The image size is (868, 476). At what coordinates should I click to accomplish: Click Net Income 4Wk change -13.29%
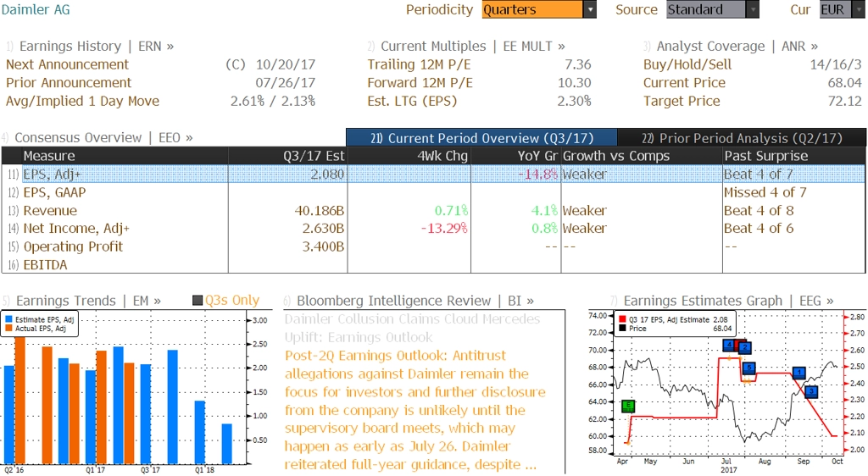coord(444,229)
